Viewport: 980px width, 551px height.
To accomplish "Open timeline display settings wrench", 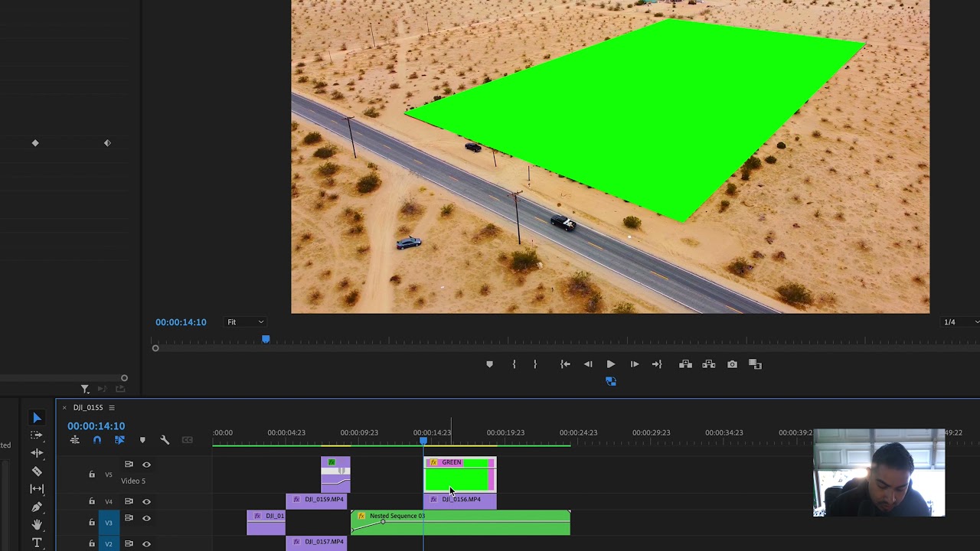I will pyautogui.click(x=165, y=440).
